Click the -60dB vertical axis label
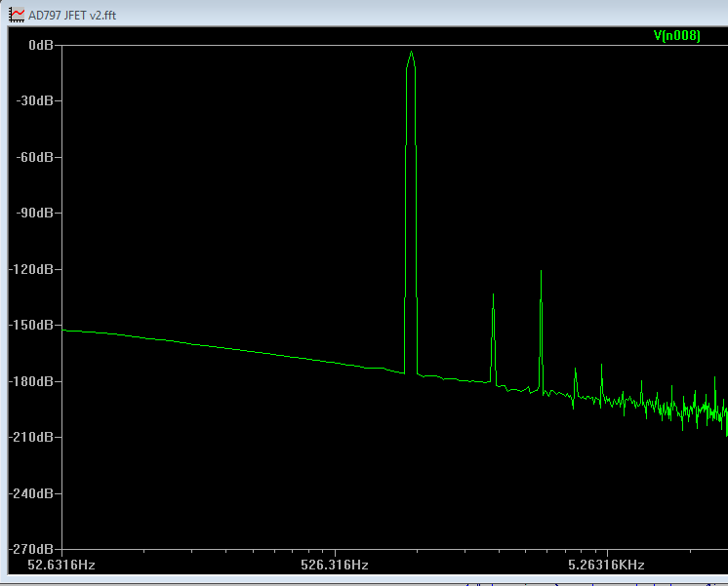728x586 pixels. [35, 157]
